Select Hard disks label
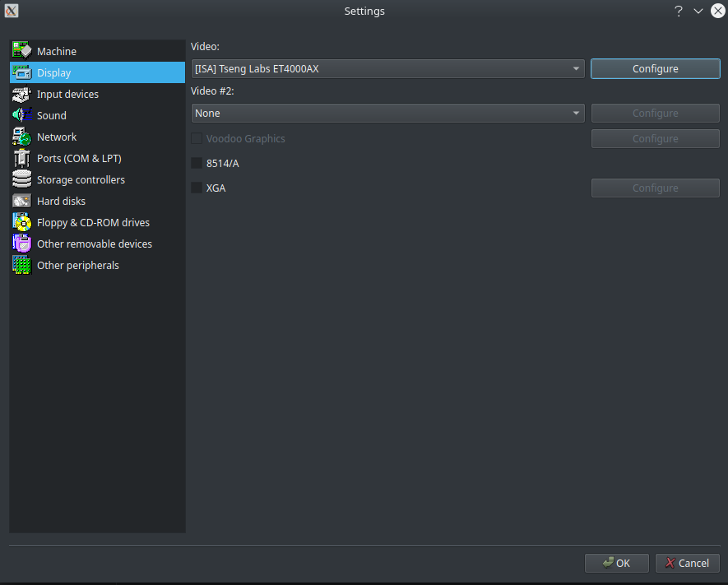The width and height of the screenshot is (728, 585). (x=62, y=201)
